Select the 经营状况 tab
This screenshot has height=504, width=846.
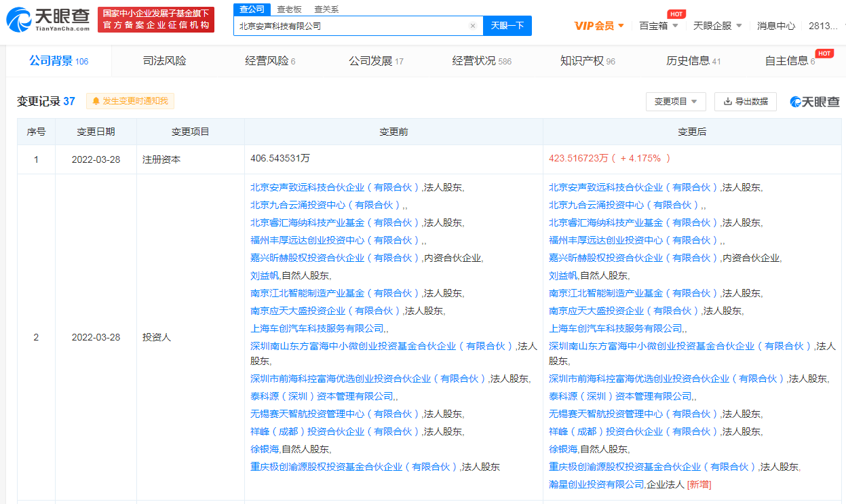point(482,61)
